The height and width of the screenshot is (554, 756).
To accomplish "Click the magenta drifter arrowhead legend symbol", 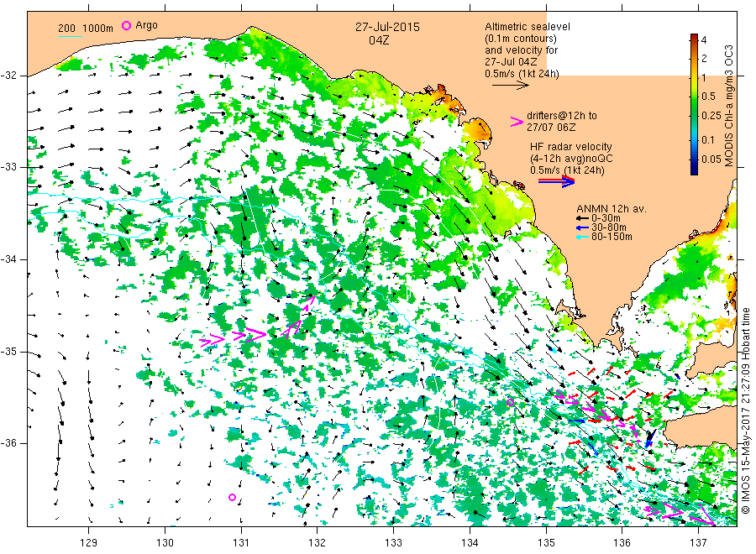I will 517,122.
